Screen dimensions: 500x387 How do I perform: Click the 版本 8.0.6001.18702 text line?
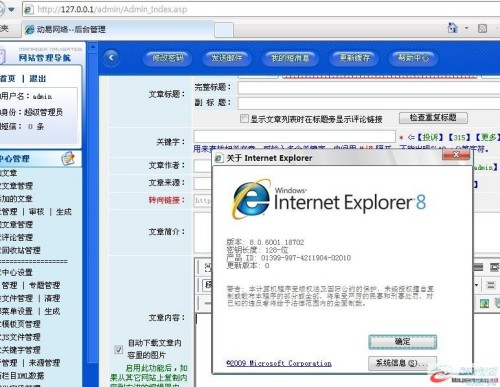265,242
